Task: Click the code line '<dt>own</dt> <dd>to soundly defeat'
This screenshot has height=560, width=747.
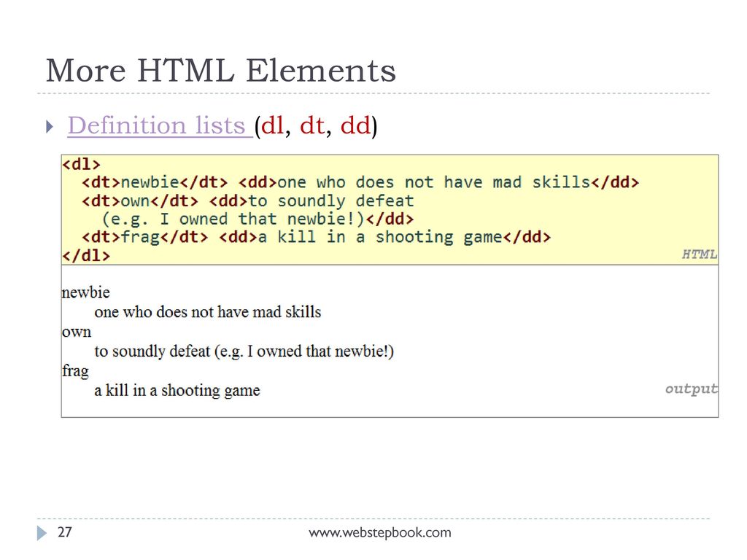Action: coord(248,201)
